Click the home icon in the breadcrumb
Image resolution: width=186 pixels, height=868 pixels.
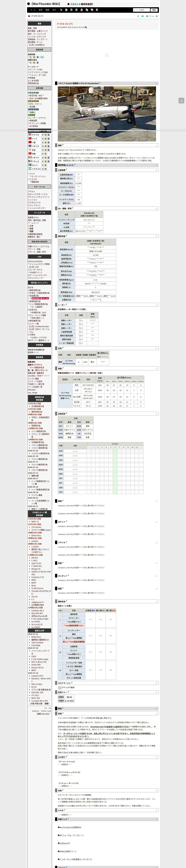coord(29,16)
